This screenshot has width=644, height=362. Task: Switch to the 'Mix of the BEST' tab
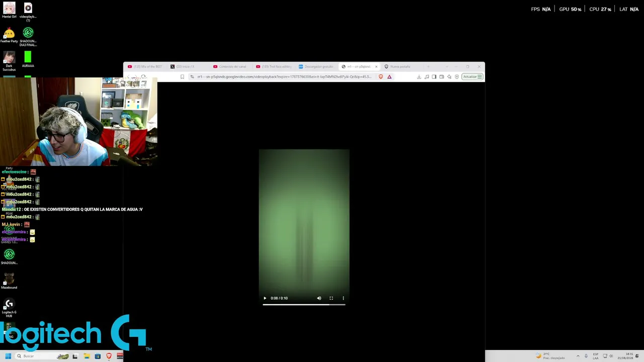tap(146, 66)
